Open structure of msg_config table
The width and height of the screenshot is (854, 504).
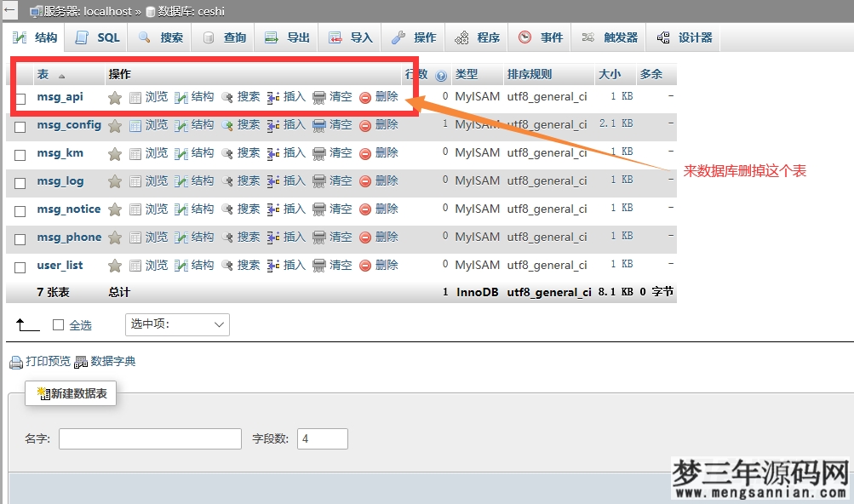(x=202, y=124)
